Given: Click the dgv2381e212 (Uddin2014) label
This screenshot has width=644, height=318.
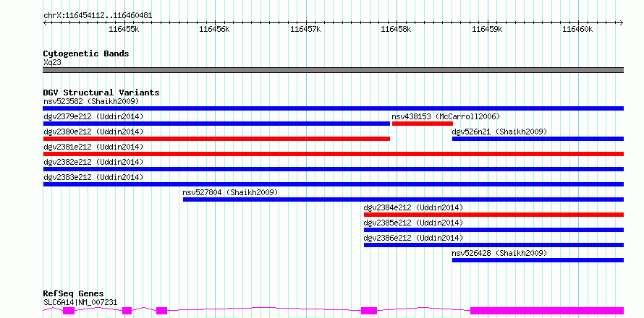Looking at the screenshot, I should click(93, 147).
